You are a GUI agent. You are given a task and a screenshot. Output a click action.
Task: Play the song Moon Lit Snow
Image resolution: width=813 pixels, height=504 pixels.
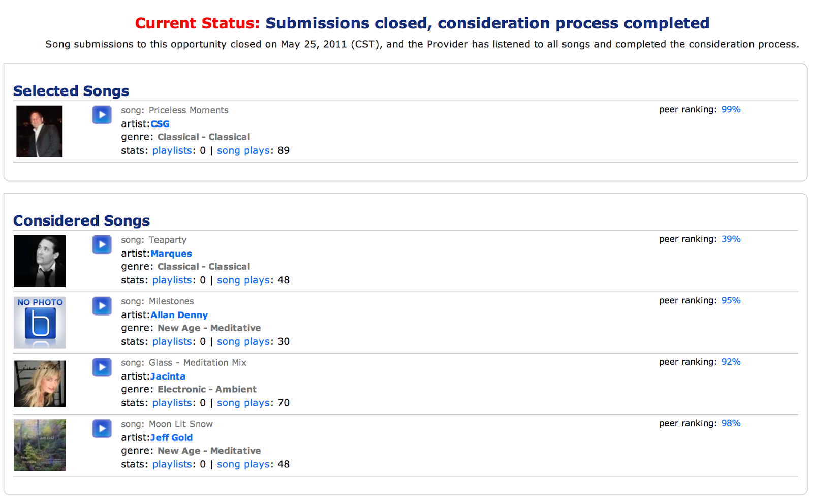pos(102,429)
